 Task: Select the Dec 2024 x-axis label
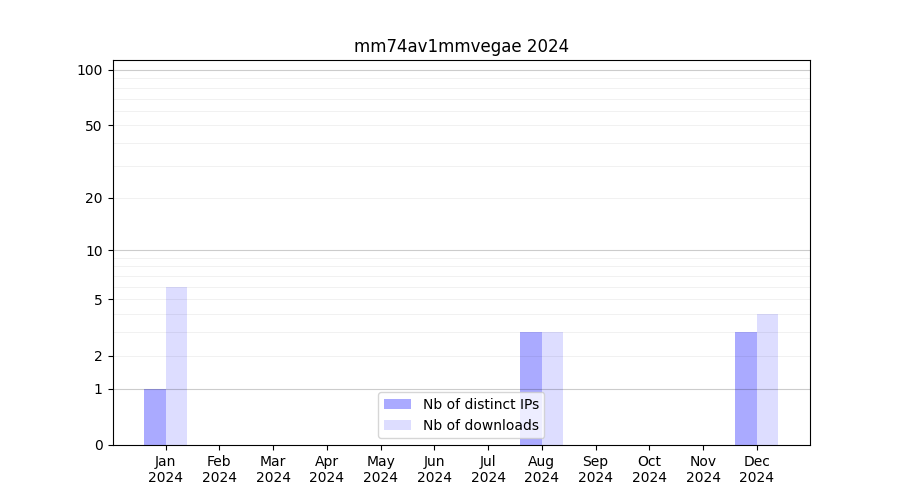pyautogui.click(x=756, y=469)
